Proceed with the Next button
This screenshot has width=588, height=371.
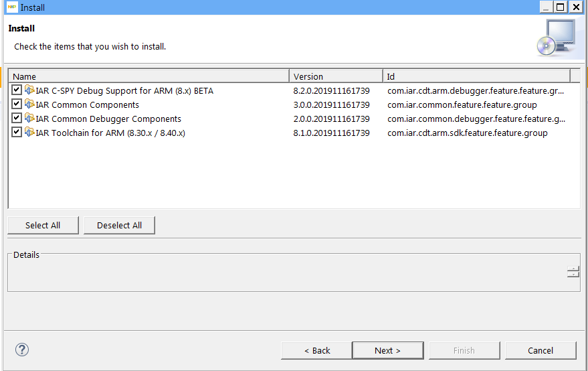pyautogui.click(x=388, y=350)
